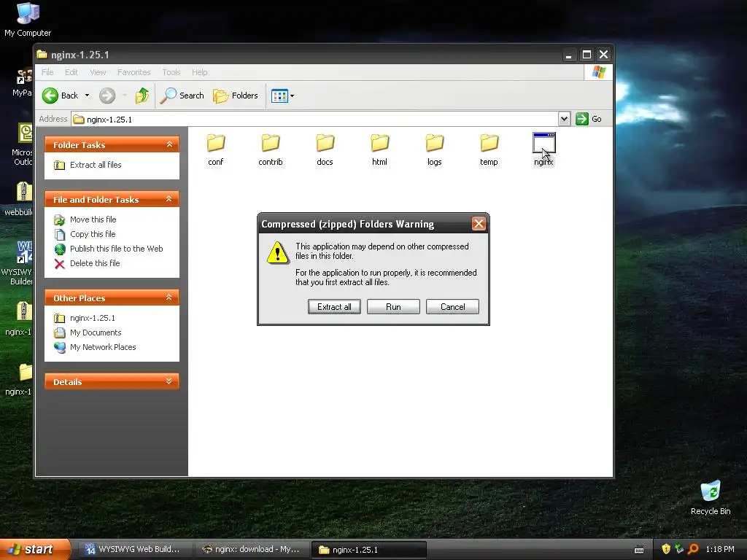Select the webbuilder zip desktop icon
The width and height of the screenshot is (747, 560).
pos(19,199)
